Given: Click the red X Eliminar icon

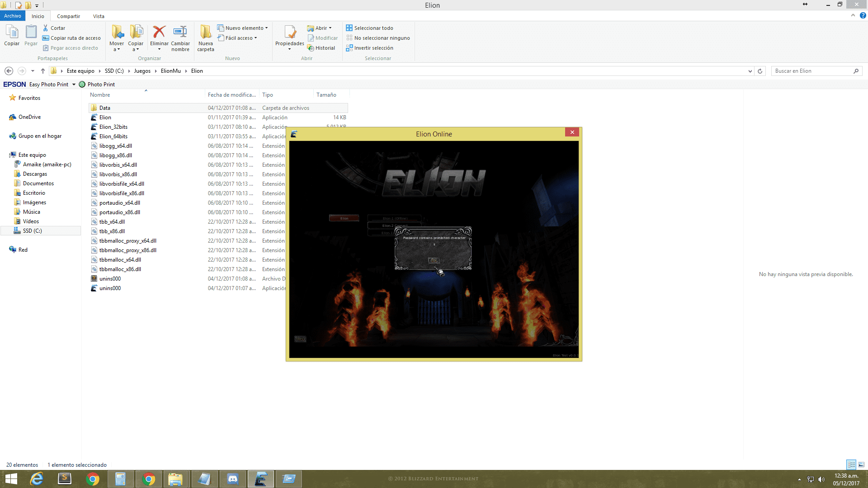Looking at the screenshot, I should coord(159,32).
